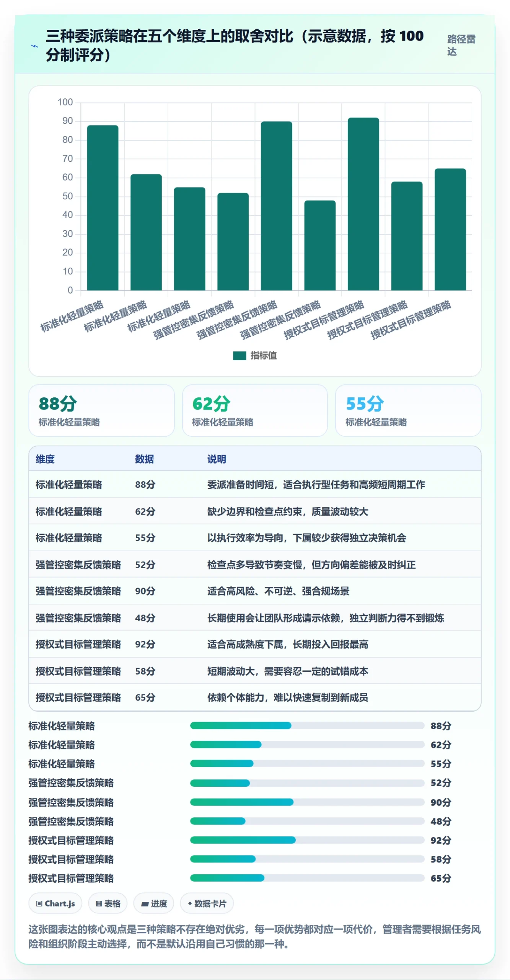
Task: Click the 52分 progress bar
Action: (307, 783)
